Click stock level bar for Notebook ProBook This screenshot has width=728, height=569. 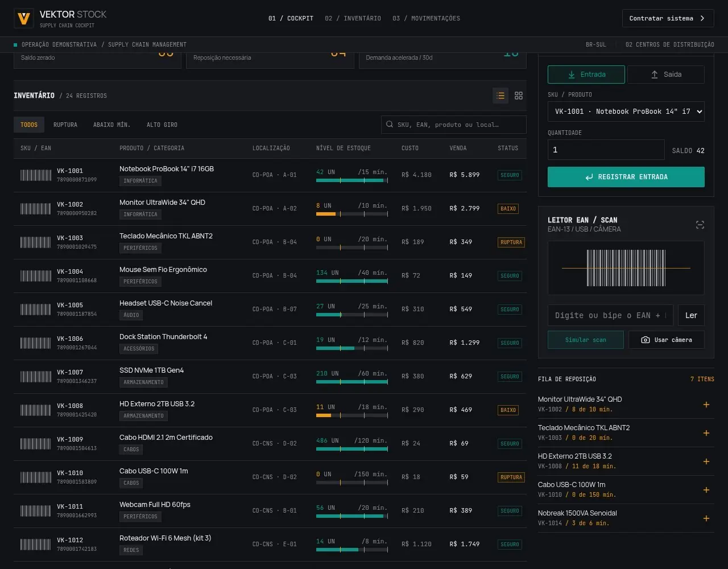pyautogui.click(x=352, y=180)
